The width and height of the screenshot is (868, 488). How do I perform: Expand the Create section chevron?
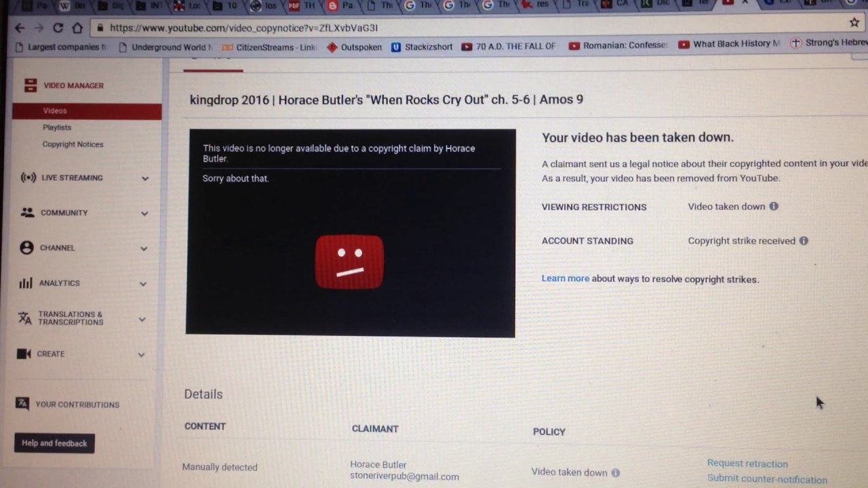point(141,354)
